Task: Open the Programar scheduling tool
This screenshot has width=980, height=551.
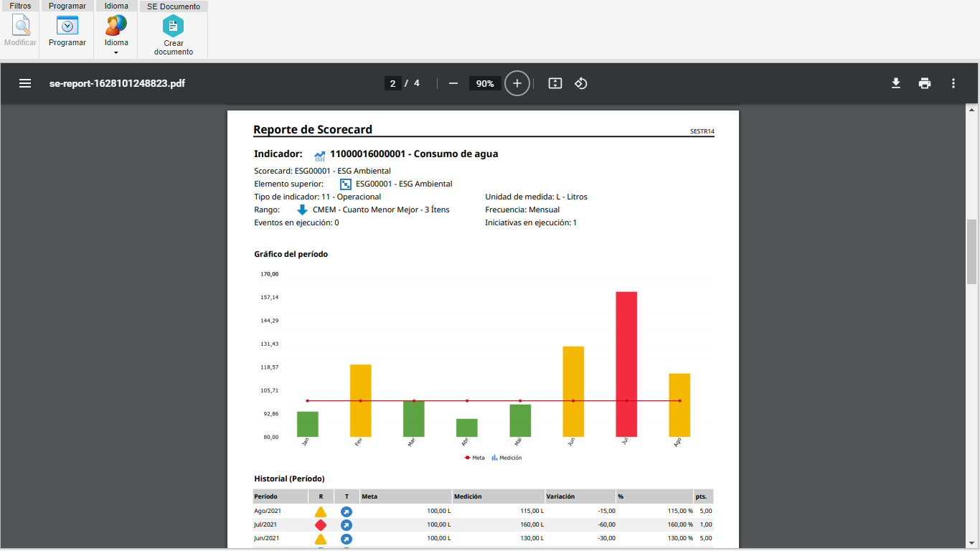Action: (67, 32)
